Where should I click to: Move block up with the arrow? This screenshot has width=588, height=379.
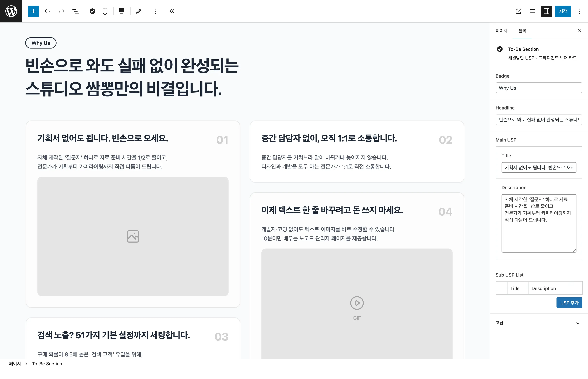(105, 8)
